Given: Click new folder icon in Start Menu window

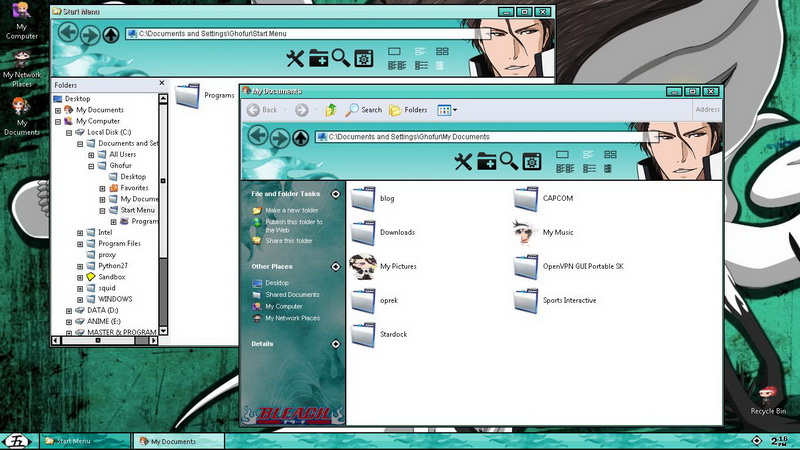Looking at the screenshot, I should click(x=318, y=58).
